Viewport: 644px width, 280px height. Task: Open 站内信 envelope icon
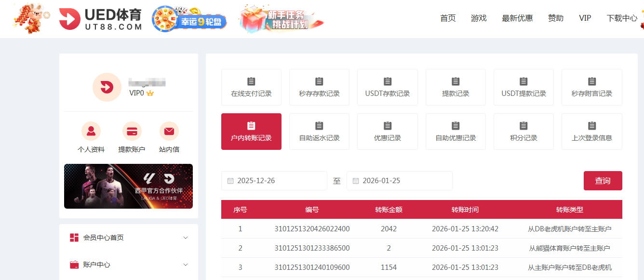(169, 131)
